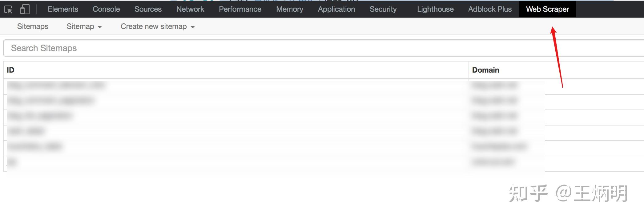Open the Memory tab
Screen dimensions: 644x219
(289, 9)
